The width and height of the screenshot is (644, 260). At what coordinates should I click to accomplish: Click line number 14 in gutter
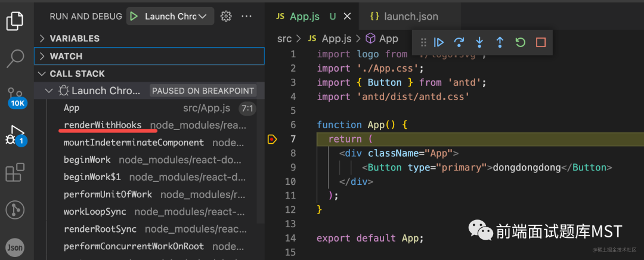(290, 238)
